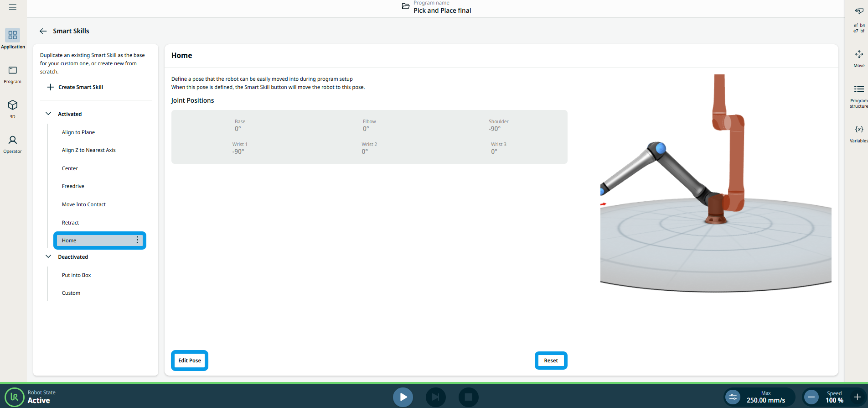
Task: Click the Reset button
Action: point(551,361)
